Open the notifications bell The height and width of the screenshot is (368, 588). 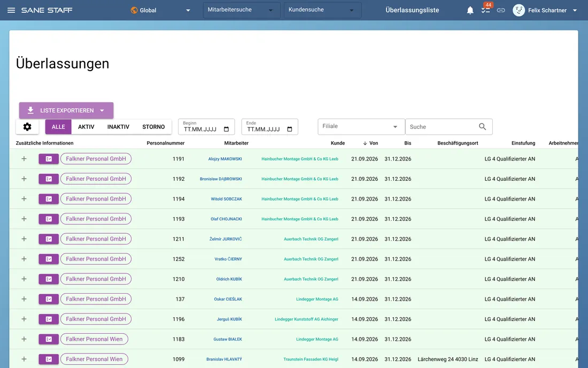click(x=470, y=10)
